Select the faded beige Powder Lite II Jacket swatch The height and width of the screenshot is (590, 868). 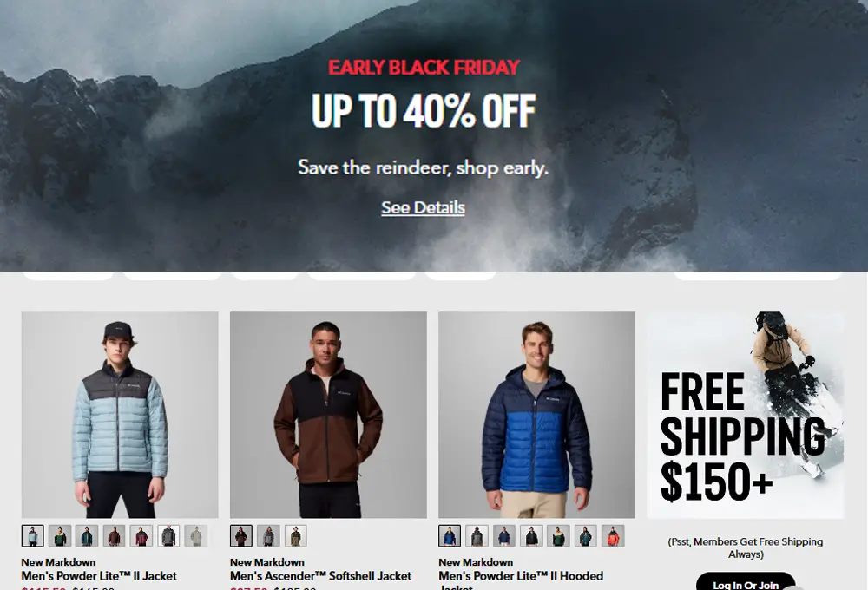195,535
